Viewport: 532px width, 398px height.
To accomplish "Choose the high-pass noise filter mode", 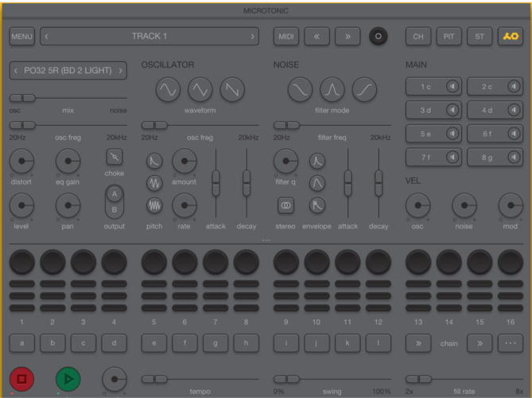I will click(x=364, y=90).
